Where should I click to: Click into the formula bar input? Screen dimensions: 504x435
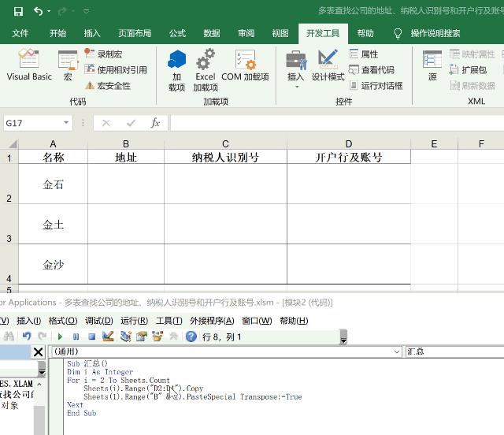click(337, 123)
